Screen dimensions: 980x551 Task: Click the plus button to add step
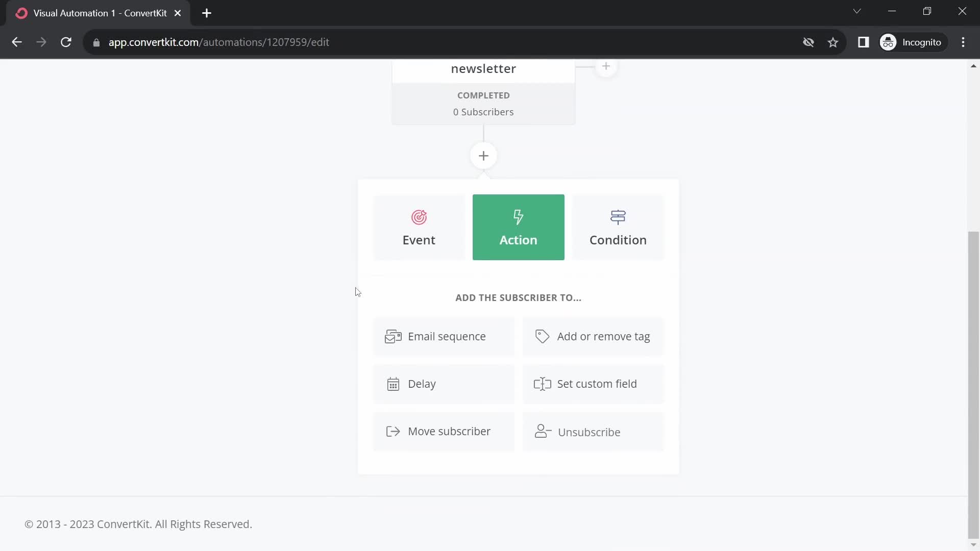483,156
